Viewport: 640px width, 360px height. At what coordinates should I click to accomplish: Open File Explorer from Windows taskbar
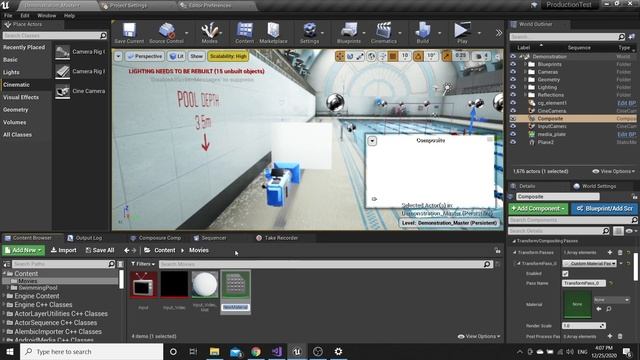214,351
